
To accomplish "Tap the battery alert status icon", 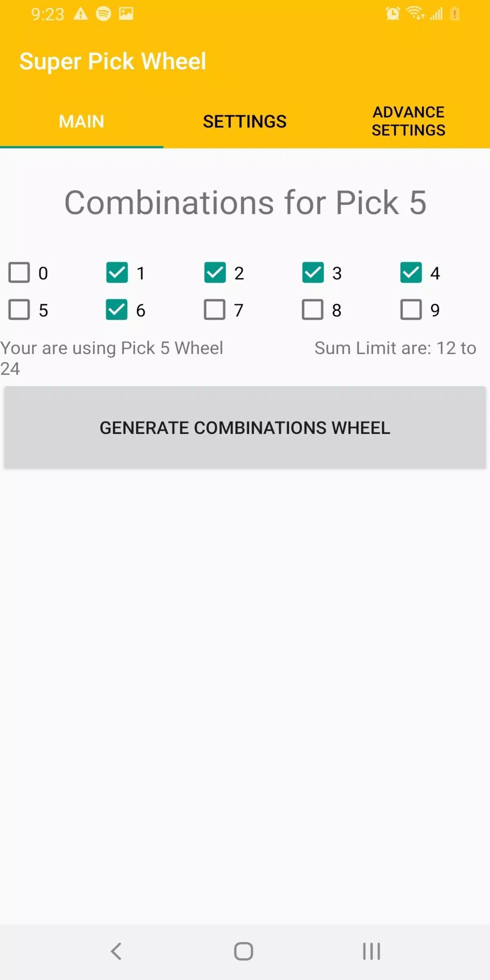I will coord(455,14).
